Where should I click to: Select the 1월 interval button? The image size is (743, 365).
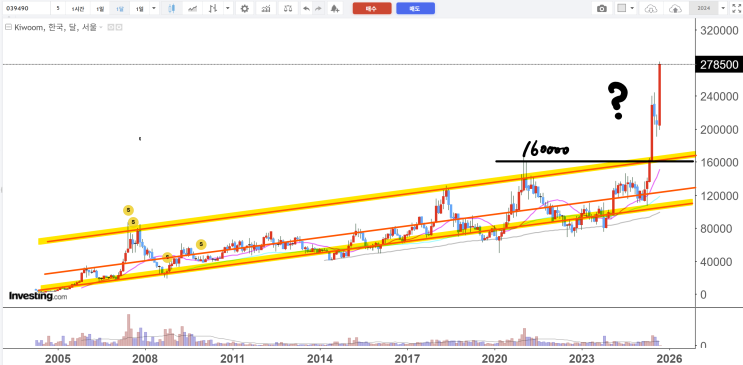pos(139,9)
